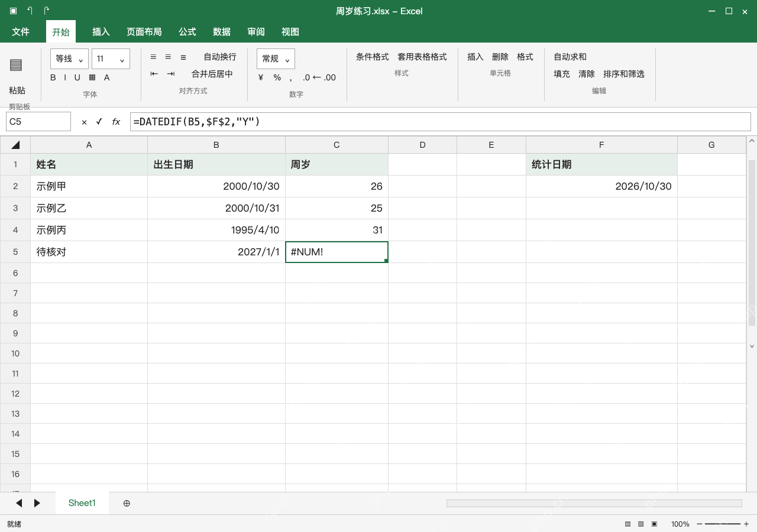Image resolution: width=757 pixels, height=532 pixels.
Task: Add a new sheet with plus icon
Action: [x=127, y=503]
